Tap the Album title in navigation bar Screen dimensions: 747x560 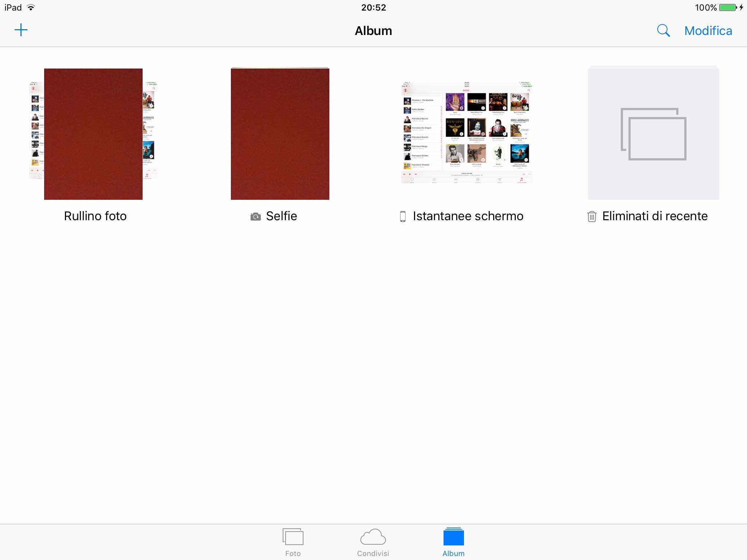tap(373, 31)
